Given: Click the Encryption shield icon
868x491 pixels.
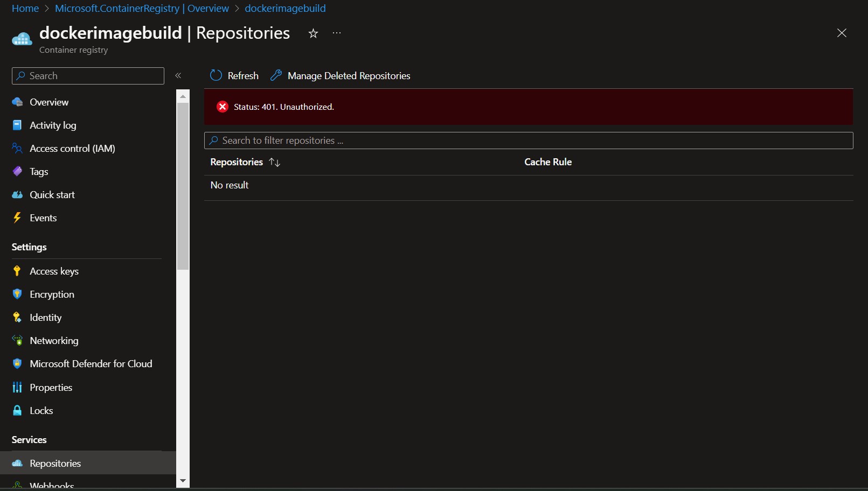Looking at the screenshot, I should (x=17, y=294).
